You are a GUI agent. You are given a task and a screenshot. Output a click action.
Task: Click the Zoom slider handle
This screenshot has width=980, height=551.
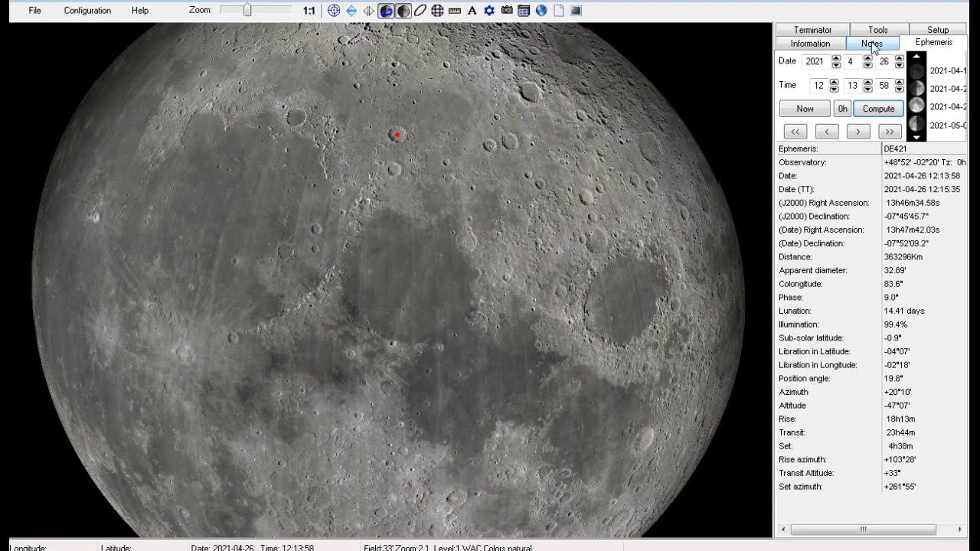pyautogui.click(x=247, y=10)
